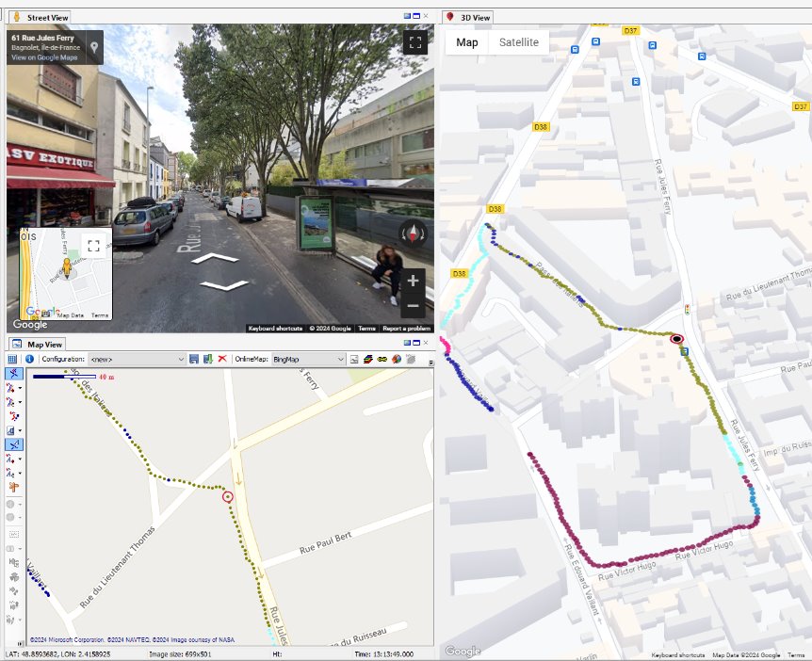The width and height of the screenshot is (812, 661).
Task: Select the top highlighted route tool in side toolbar
Action: pyautogui.click(x=13, y=373)
